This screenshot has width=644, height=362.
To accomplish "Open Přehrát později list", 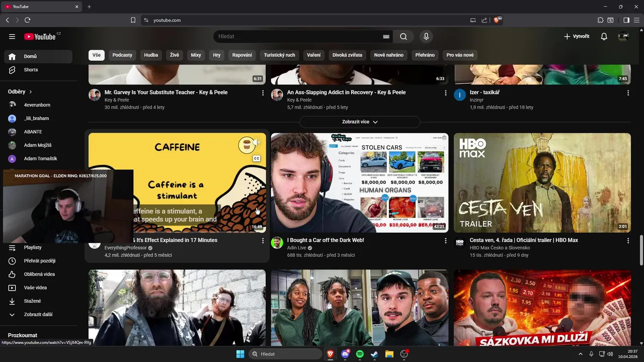I will [38, 261].
